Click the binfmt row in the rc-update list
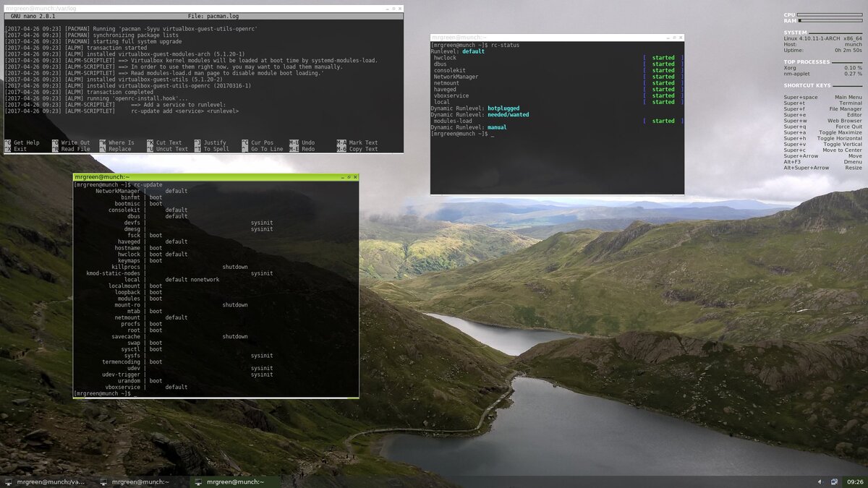The height and width of the screenshot is (488, 868). [x=141, y=197]
